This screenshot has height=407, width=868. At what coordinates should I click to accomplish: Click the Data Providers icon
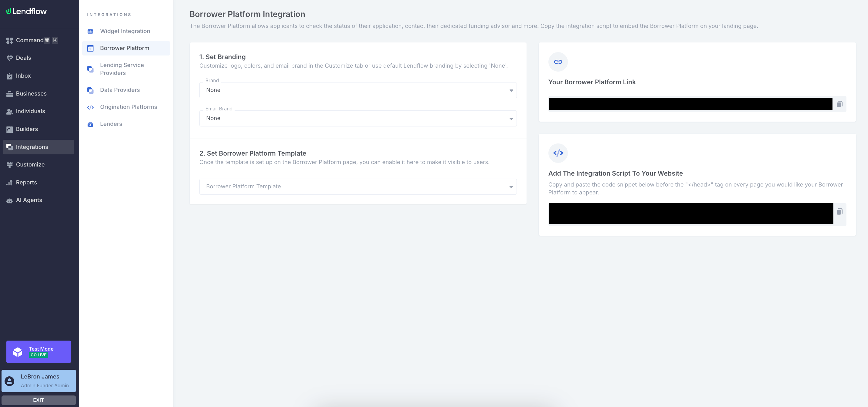click(x=90, y=90)
